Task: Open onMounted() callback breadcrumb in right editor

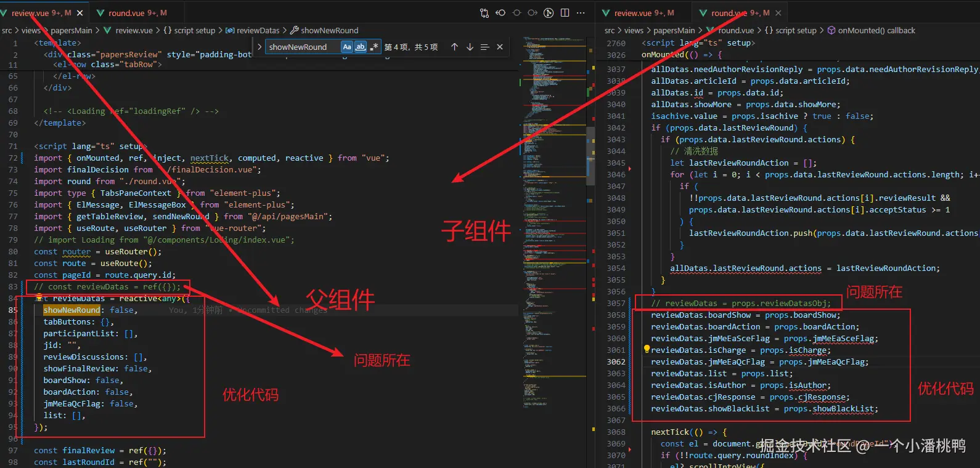Action: (x=876, y=30)
